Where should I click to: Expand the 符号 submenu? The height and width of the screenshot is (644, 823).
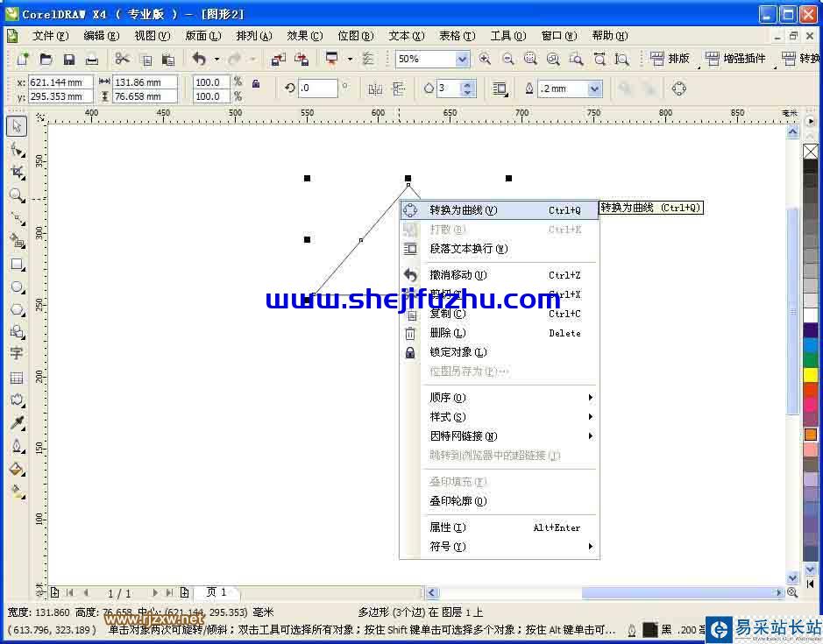(499, 547)
